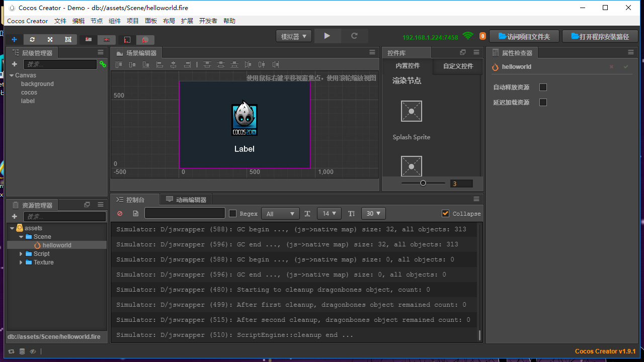
Task: Select the helloworld scene asset
Action: pos(56,245)
